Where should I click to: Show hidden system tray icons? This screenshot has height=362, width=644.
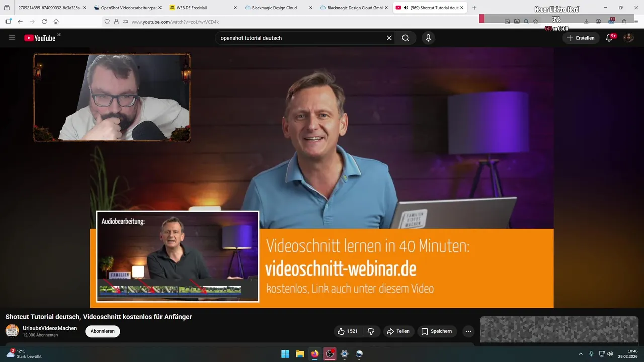click(581, 354)
